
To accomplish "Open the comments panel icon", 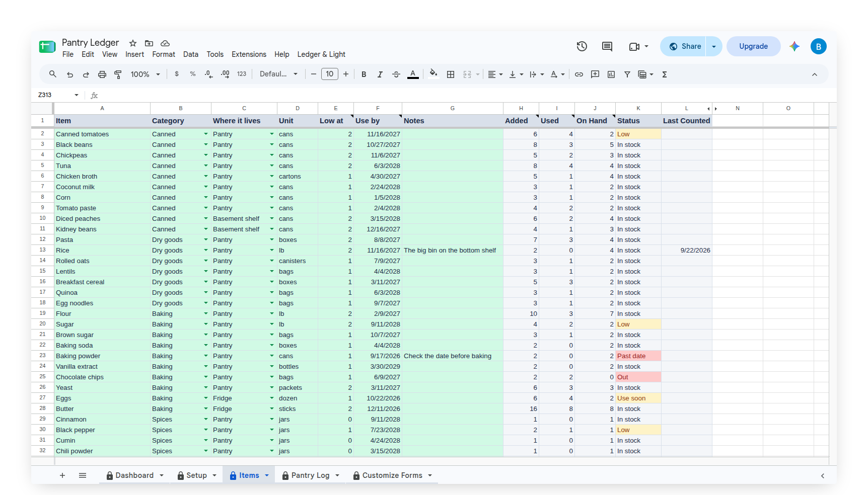I will (607, 46).
